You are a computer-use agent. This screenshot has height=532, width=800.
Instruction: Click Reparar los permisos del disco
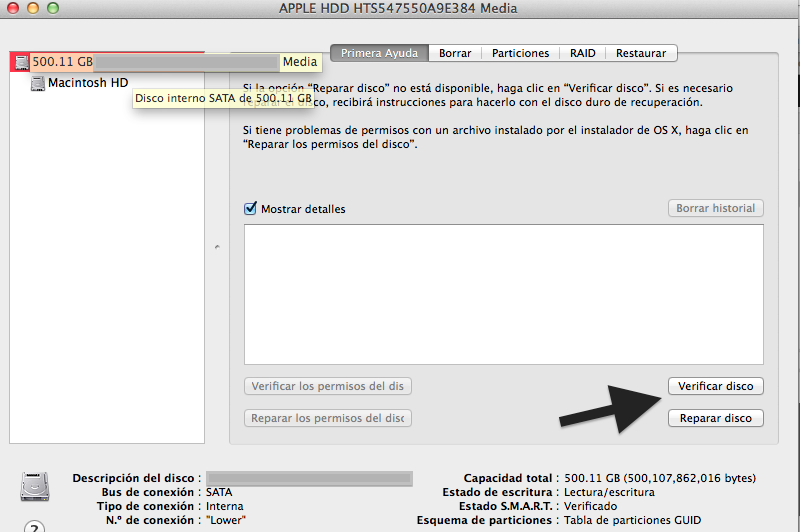tap(328, 418)
